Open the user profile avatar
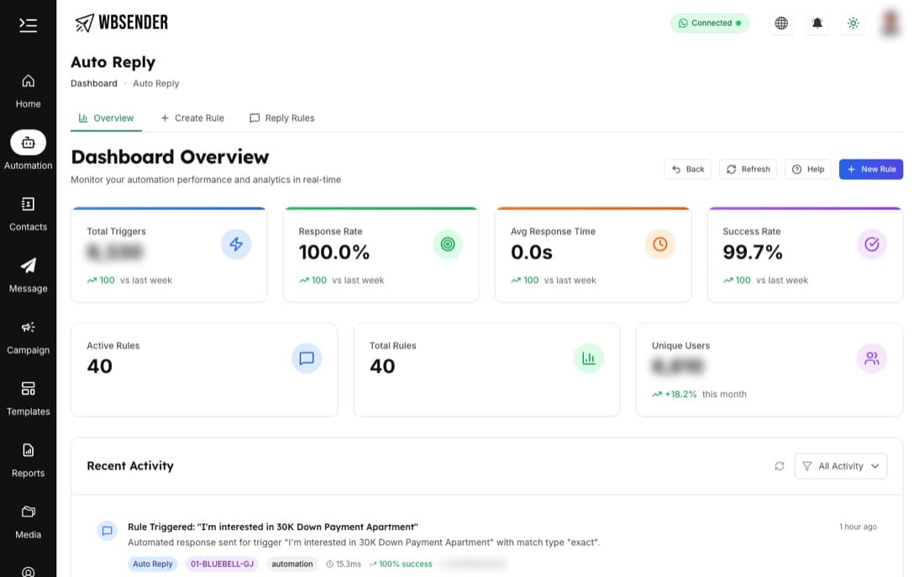The height and width of the screenshot is (577, 924). [x=890, y=23]
